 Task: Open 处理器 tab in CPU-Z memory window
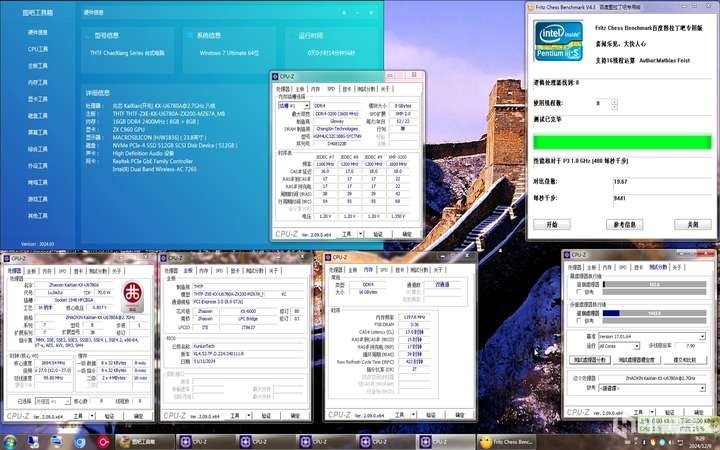(x=336, y=270)
